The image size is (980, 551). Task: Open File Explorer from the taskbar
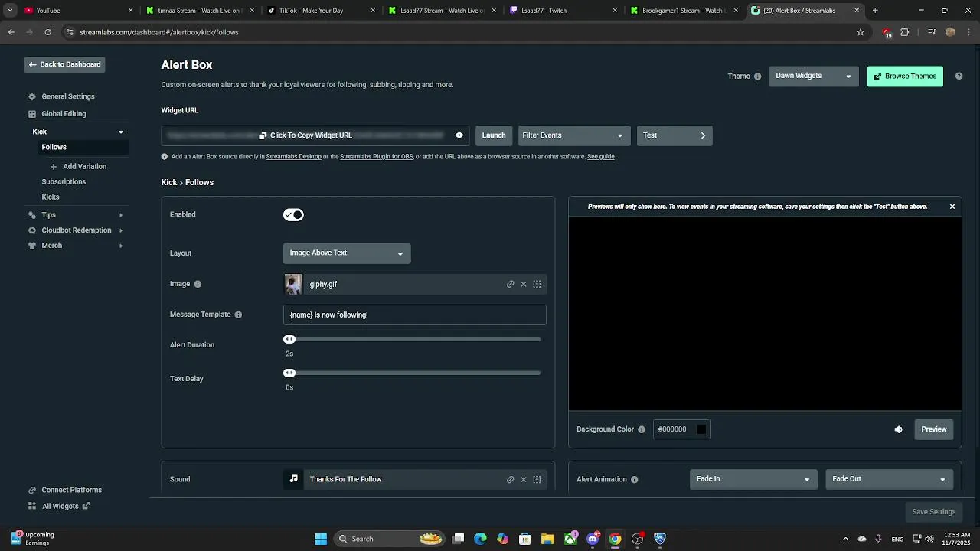click(x=547, y=539)
